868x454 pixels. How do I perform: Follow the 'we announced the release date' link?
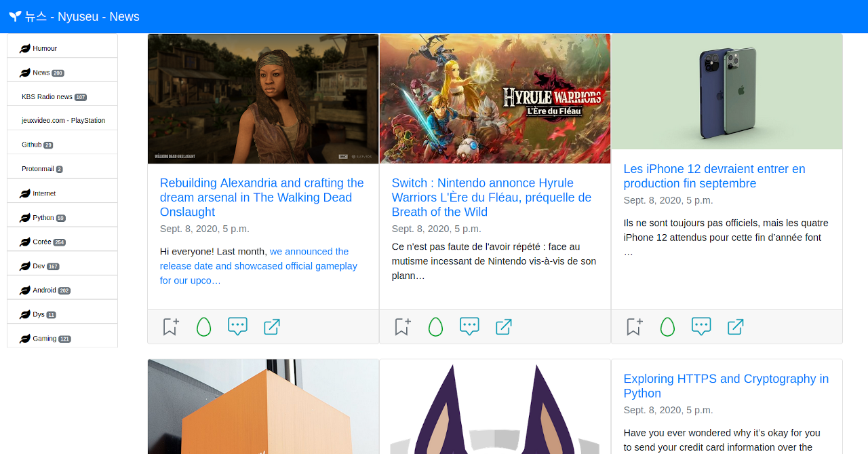point(258,266)
